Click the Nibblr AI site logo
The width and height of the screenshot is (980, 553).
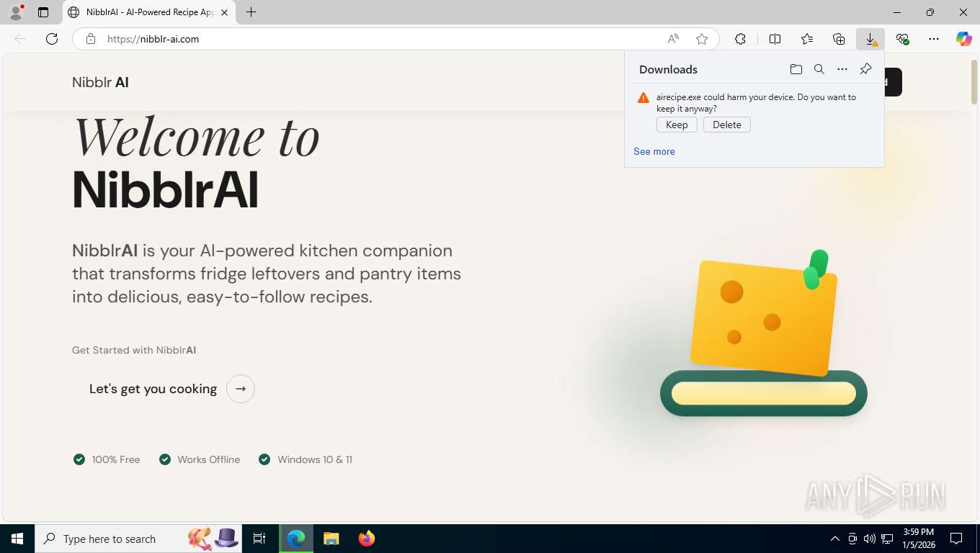100,82
